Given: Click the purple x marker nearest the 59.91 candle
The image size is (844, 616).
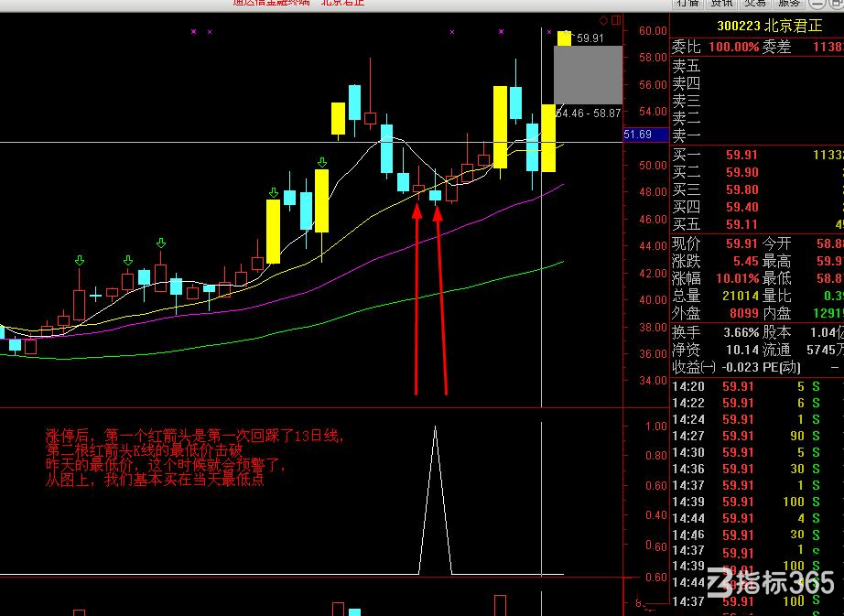Looking at the screenshot, I should [x=549, y=32].
